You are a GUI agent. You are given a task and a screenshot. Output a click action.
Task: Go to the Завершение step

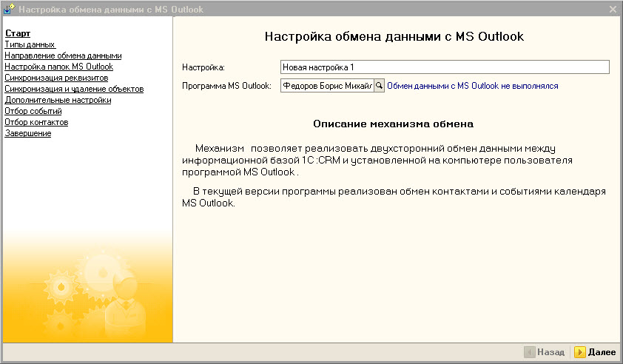pyautogui.click(x=27, y=133)
